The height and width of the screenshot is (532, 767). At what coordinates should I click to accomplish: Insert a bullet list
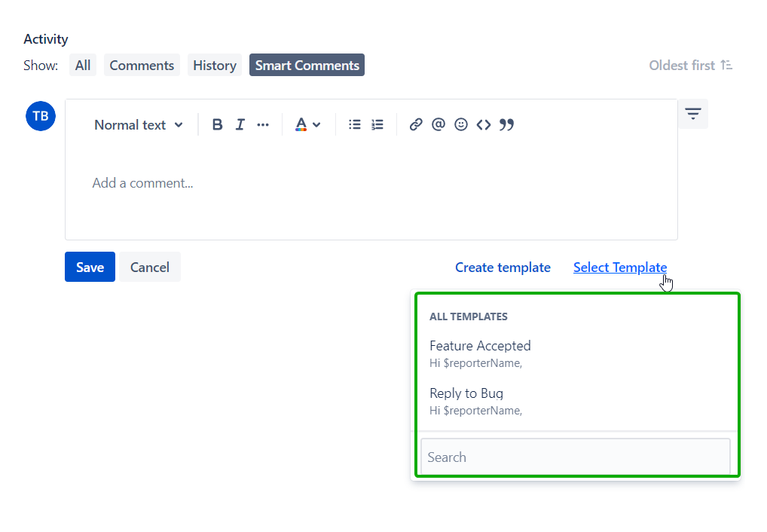click(x=355, y=125)
